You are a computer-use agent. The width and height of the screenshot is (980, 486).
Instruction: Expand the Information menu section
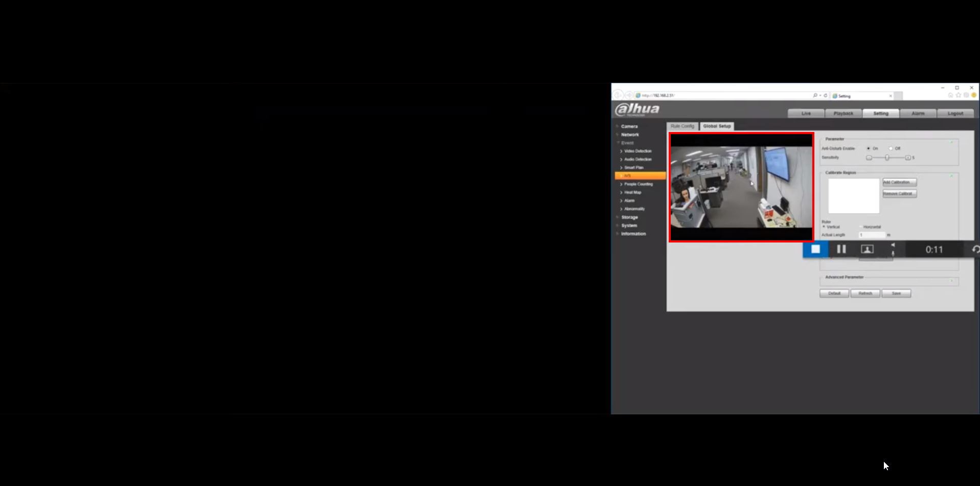pos(633,234)
